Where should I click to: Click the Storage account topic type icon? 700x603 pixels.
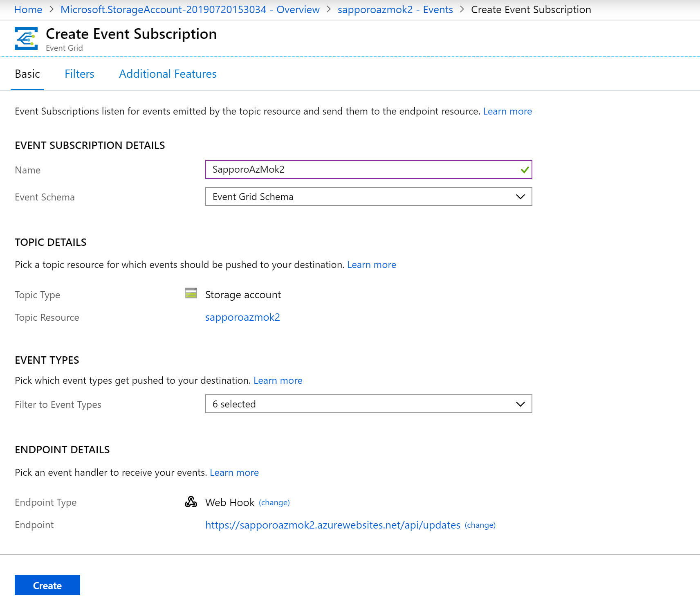click(191, 294)
